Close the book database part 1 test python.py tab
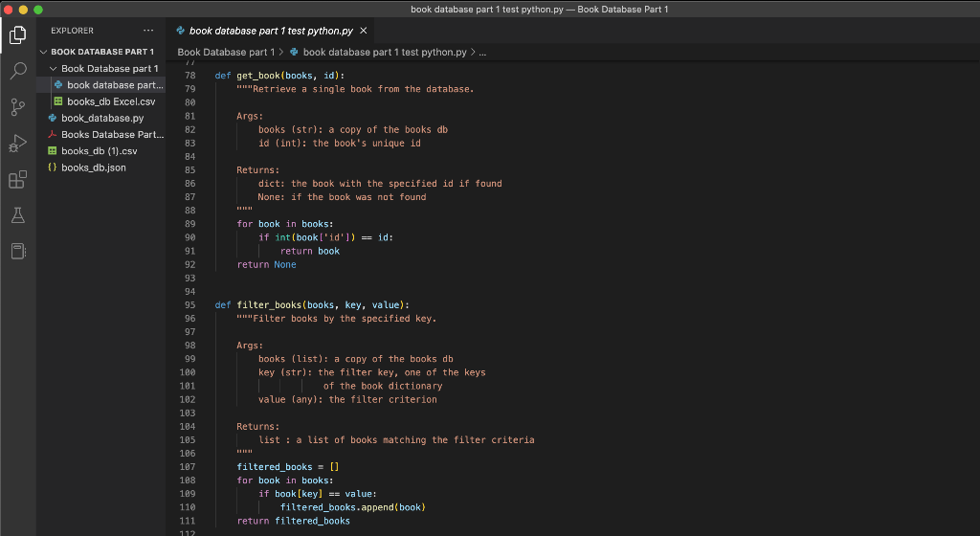The height and width of the screenshot is (536, 980). [363, 31]
